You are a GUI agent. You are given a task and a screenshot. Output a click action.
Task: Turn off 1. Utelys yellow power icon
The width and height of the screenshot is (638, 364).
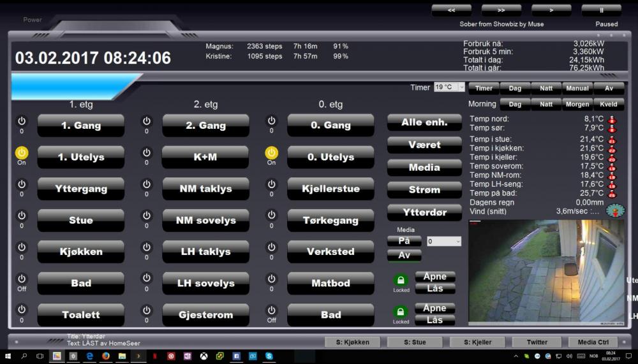click(22, 152)
